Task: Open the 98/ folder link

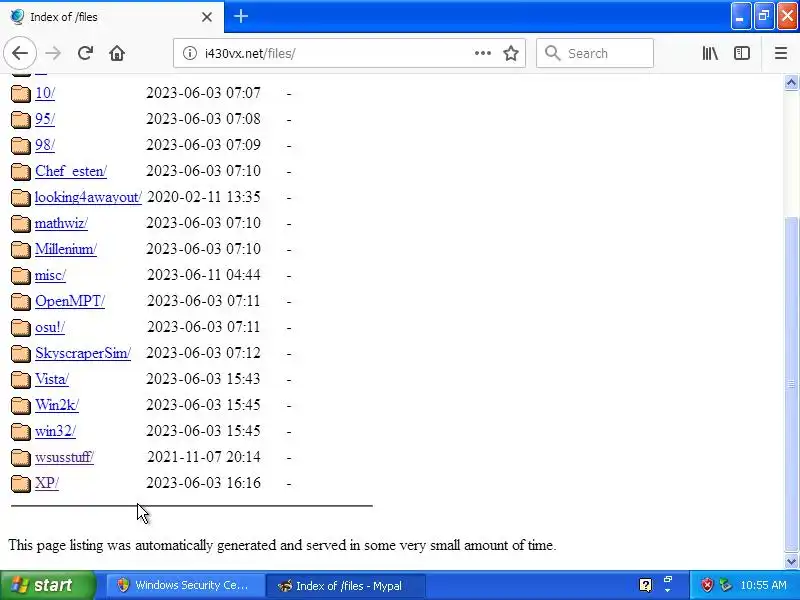Action: [45, 145]
